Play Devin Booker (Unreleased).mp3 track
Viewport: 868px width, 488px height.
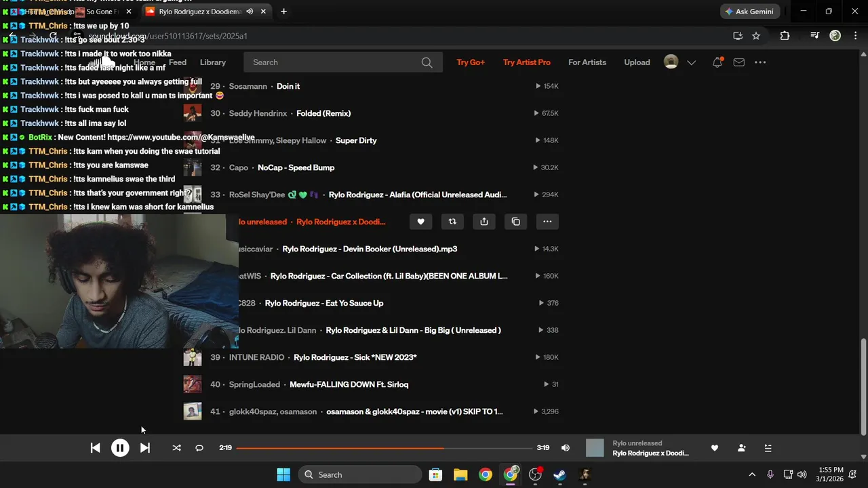pyautogui.click(x=370, y=249)
